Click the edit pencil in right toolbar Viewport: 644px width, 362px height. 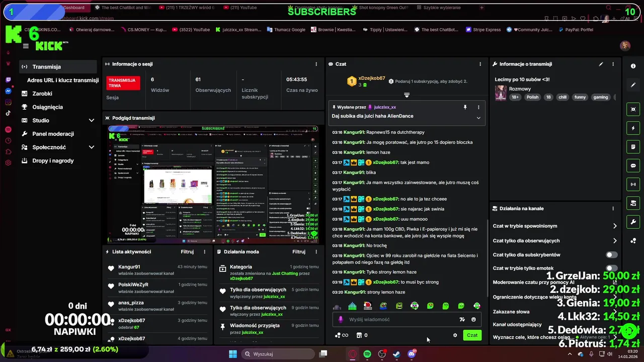pyautogui.click(x=633, y=84)
